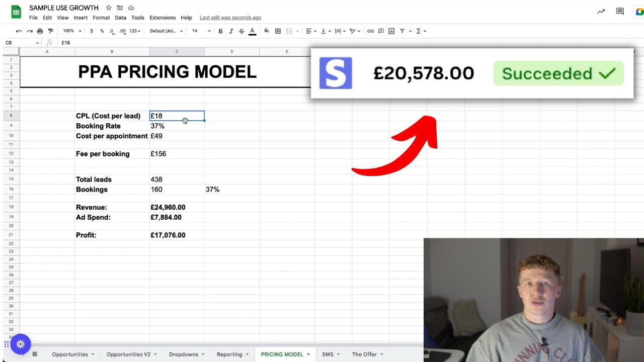Select the Fee per booking £156 cell
Viewport: 644px width, 362px height.
coord(177,154)
